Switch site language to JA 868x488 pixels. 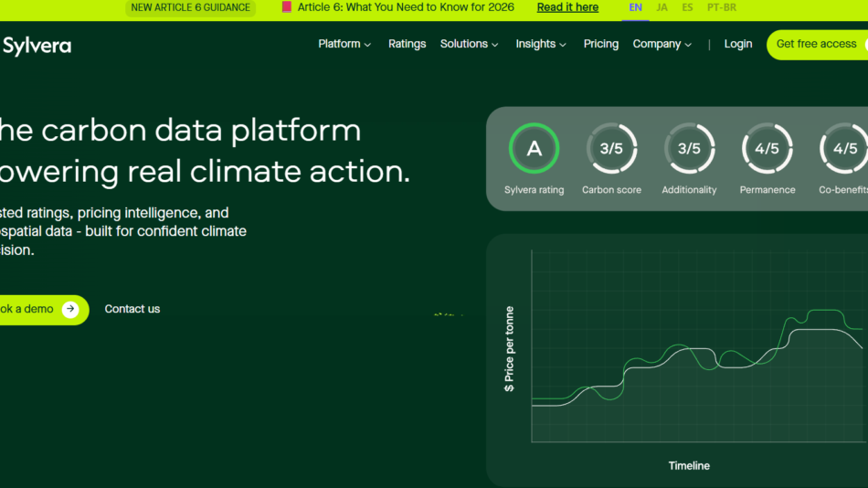(662, 7)
